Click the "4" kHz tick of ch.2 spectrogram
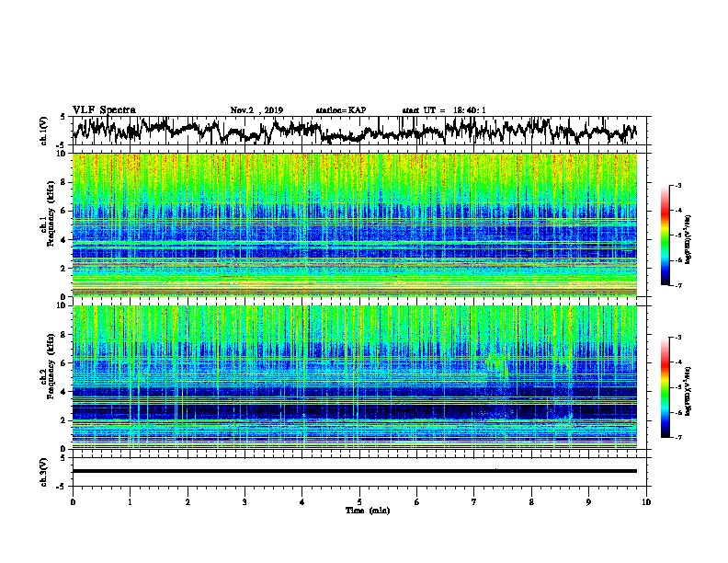The image size is (728, 563). click(63, 392)
